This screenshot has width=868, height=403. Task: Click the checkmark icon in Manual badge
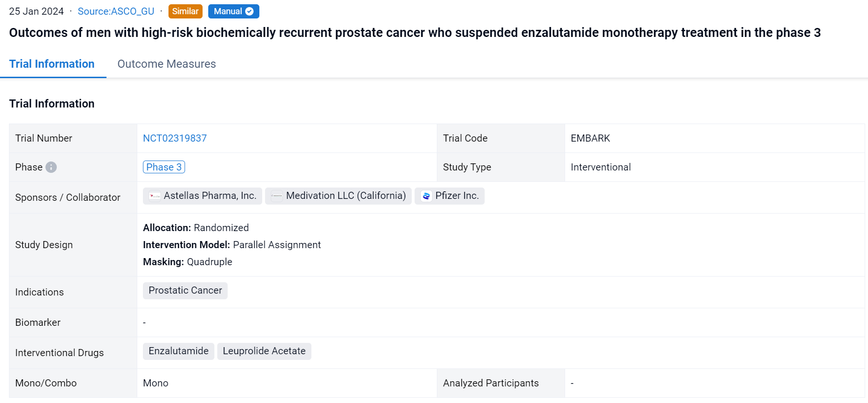249,11
